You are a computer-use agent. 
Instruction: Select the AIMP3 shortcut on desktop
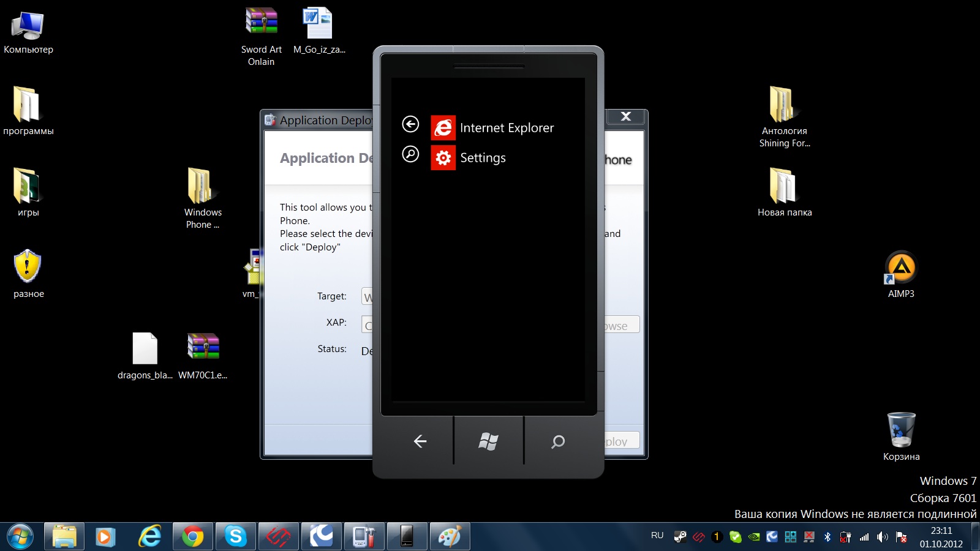click(x=901, y=274)
